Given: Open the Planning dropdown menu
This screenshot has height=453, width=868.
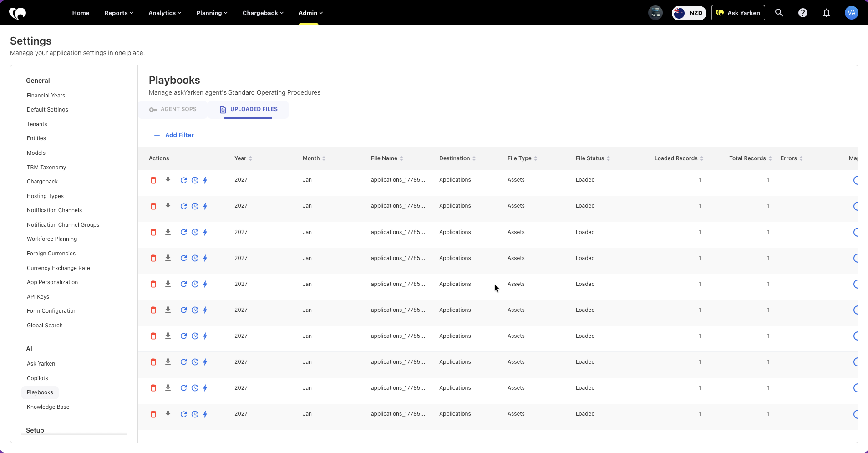Looking at the screenshot, I should coord(212,13).
